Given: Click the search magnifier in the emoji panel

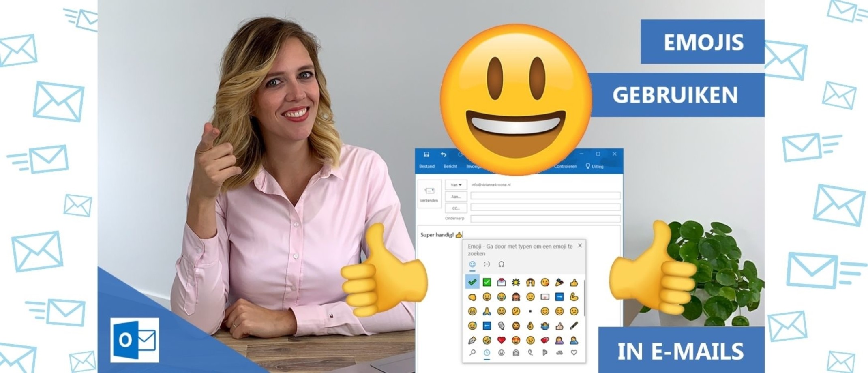Looking at the screenshot, I should (472, 352).
